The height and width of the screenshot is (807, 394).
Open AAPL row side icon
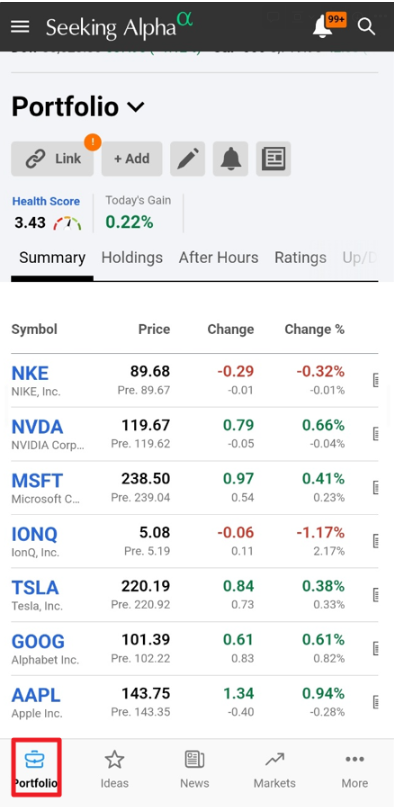click(x=376, y=702)
